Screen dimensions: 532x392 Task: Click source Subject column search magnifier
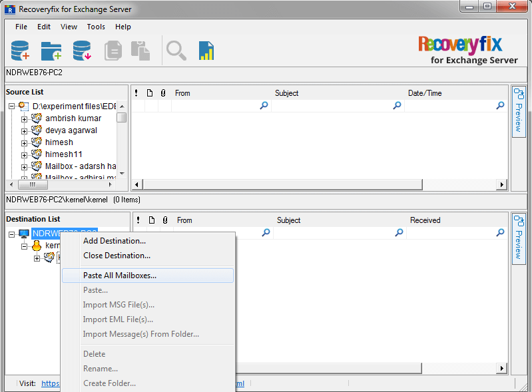tap(397, 105)
